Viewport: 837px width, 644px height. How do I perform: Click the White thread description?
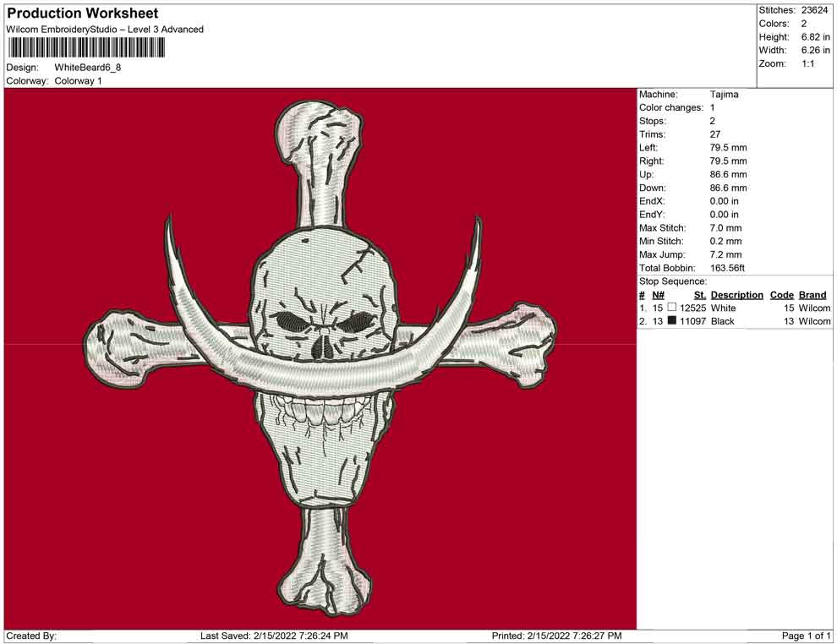[x=723, y=308]
